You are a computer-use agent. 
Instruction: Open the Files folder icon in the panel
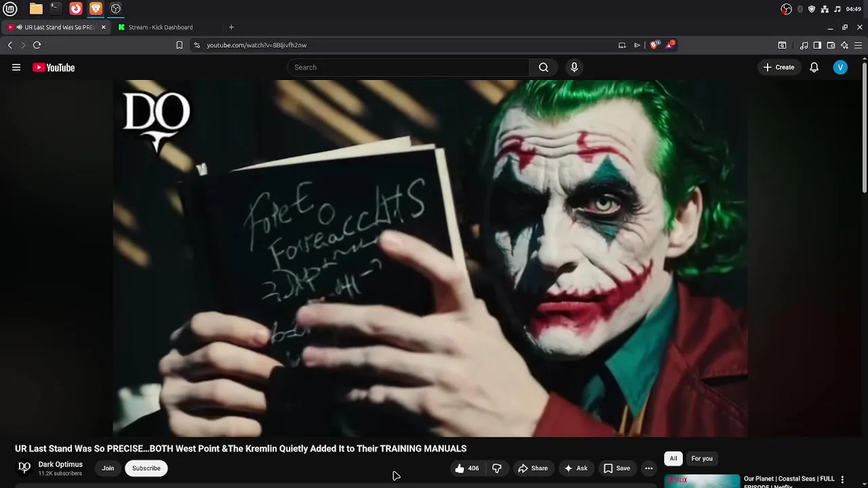pyautogui.click(x=36, y=9)
